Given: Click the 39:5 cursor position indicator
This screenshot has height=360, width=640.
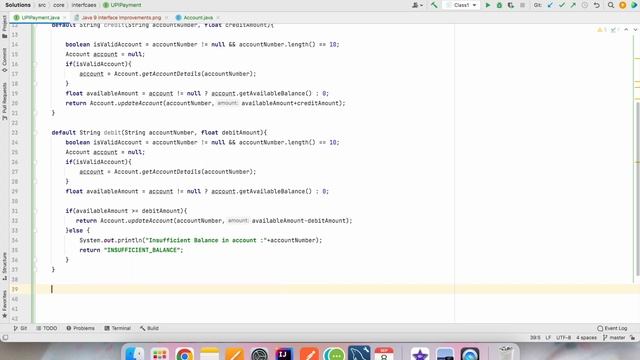Looking at the screenshot, I should tap(535, 338).
